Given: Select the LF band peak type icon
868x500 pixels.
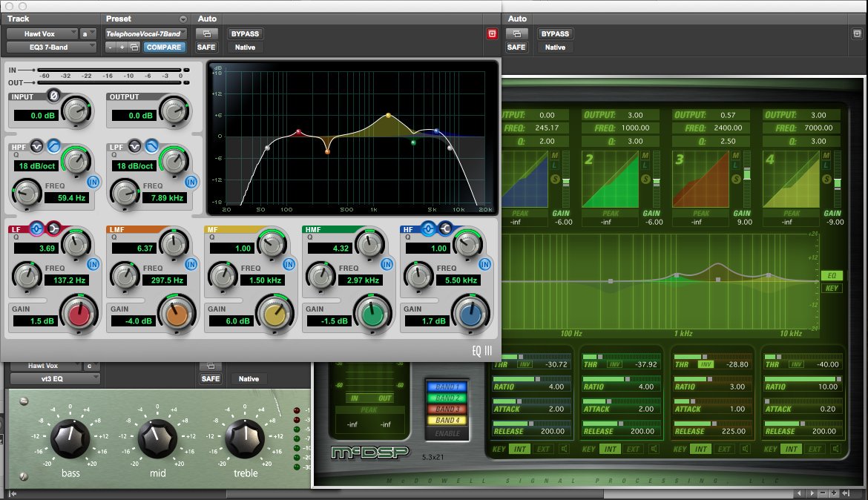Looking at the screenshot, I should coord(36,228).
